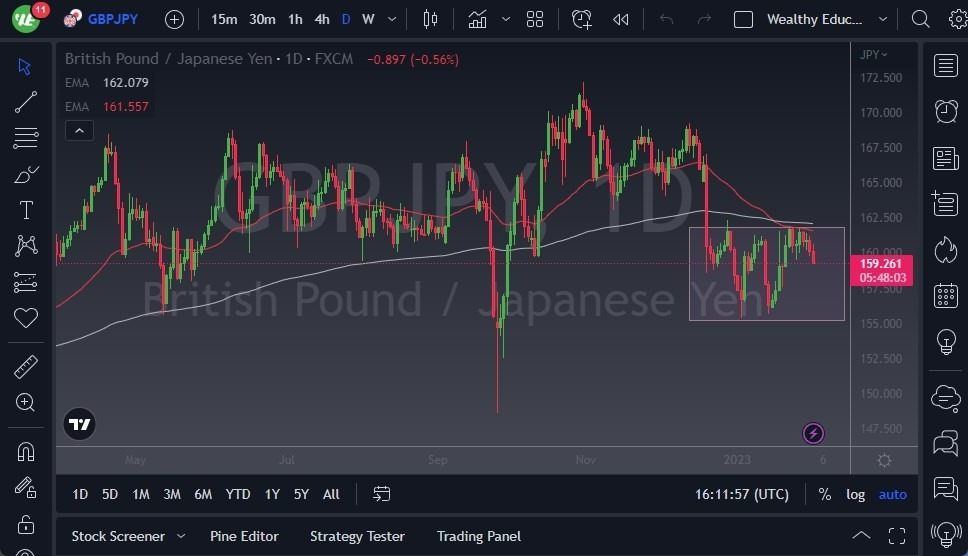Viewport: 968px width, 556px height.
Task: Switch to the 1h timeframe
Action: (295, 20)
